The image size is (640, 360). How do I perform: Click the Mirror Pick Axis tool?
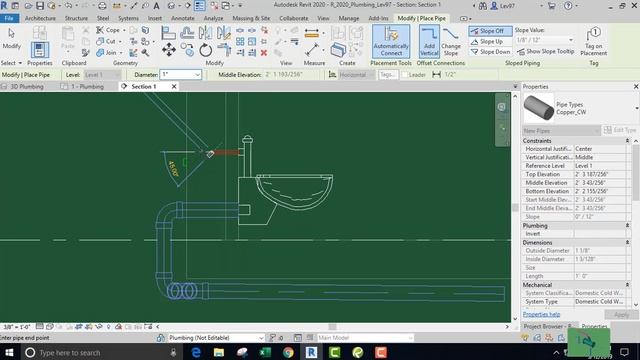(x=205, y=33)
